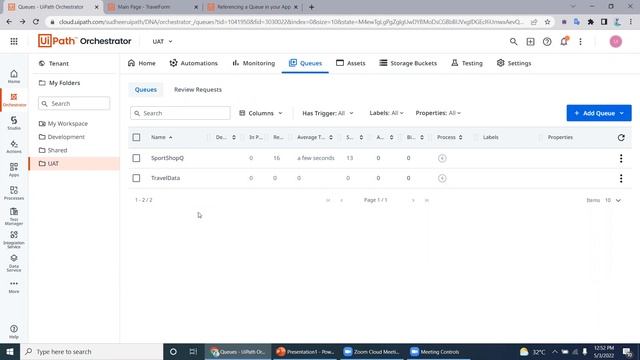Screen dimensions: 640x360
Task: Open the TravelData queue
Action: point(165,178)
